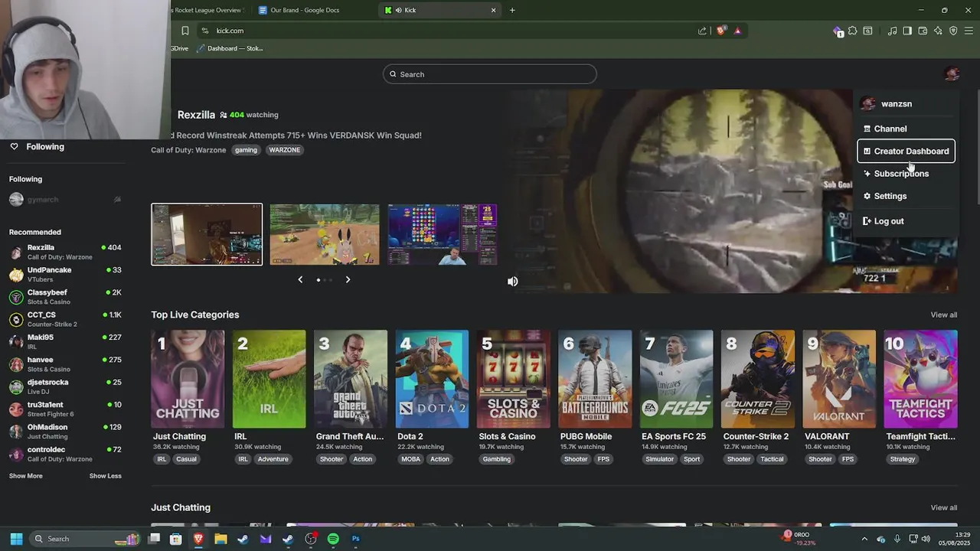Click the Brave Shields lion icon
The height and width of the screenshot is (551, 980).
(721, 31)
